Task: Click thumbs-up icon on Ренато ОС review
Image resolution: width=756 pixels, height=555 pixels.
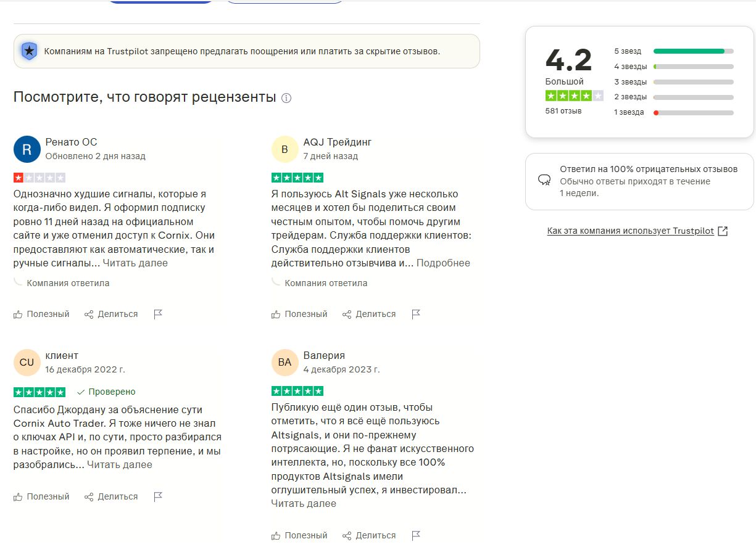Action: coord(18,314)
